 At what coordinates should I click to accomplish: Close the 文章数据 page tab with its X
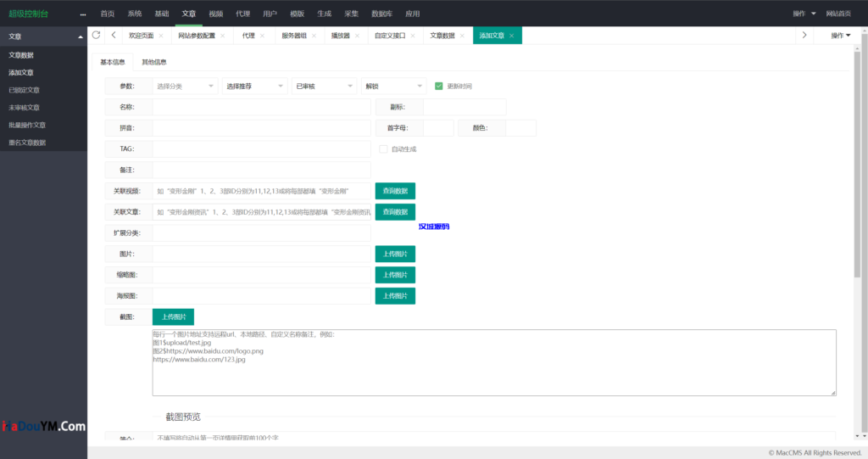coord(462,36)
